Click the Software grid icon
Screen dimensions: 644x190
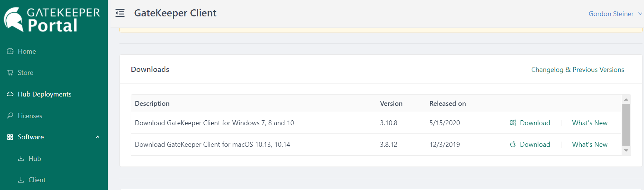[10, 137]
